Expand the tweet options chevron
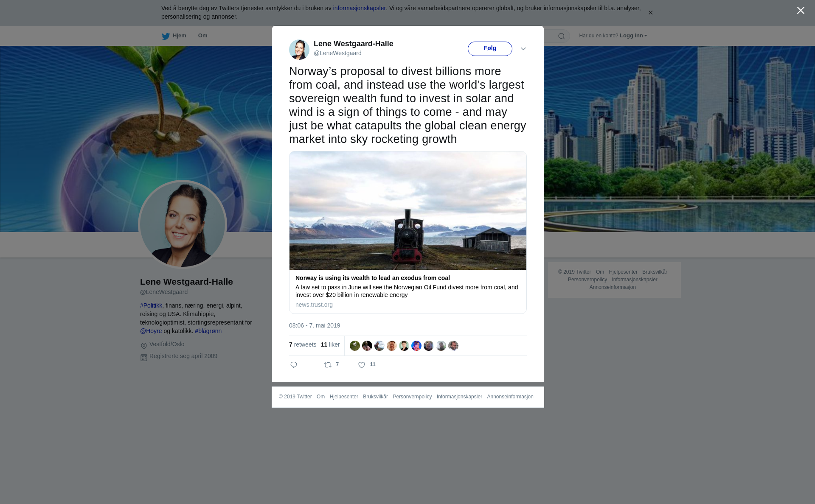This screenshot has width=815, height=504. tap(523, 49)
